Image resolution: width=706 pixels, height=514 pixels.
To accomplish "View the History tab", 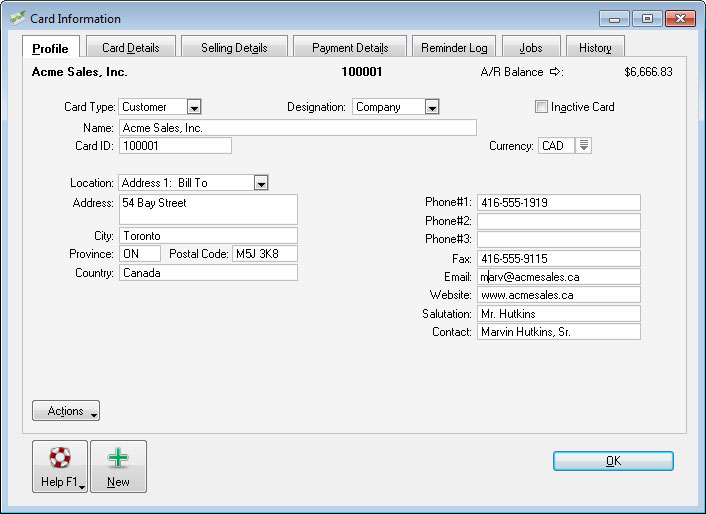I will [595, 47].
